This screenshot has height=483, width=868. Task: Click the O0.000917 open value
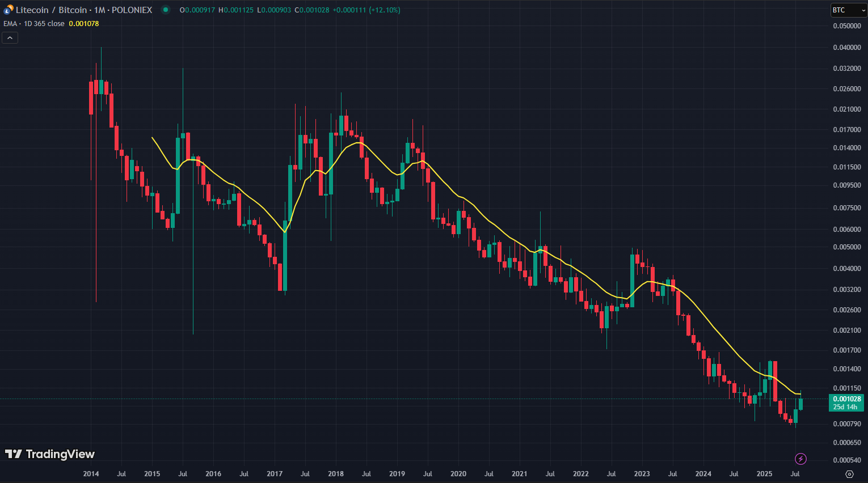point(197,10)
